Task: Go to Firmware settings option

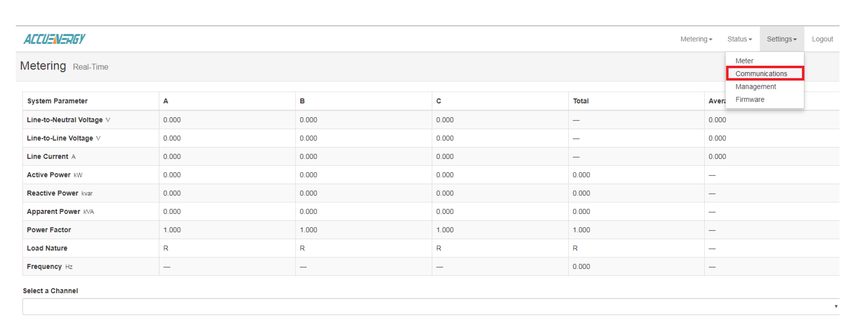Action: point(750,99)
